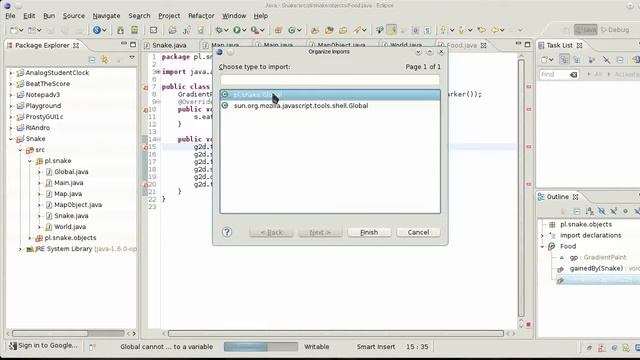Image resolution: width=640 pixels, height=360 pixels.
Task: Collapse the pl.snake package
Action: tap(30, 161)
